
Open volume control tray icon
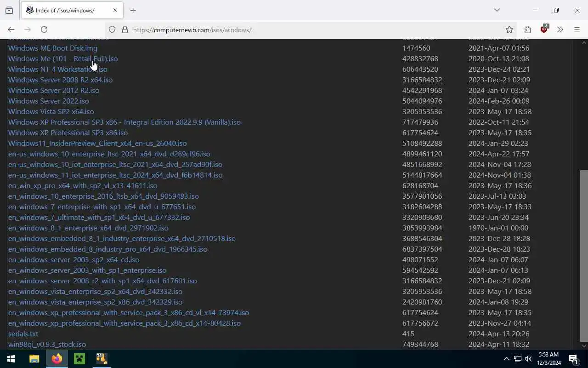(x=528, y=359)
